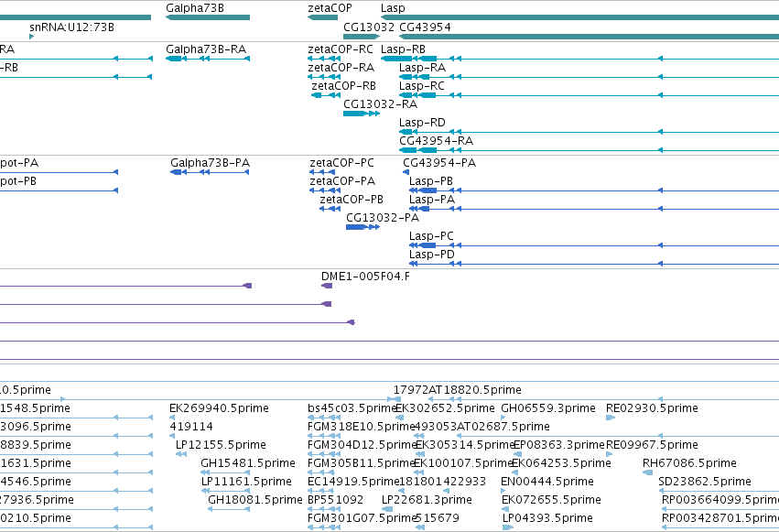Click the GH18081.5prime EST label

click(x=254, y=500)
